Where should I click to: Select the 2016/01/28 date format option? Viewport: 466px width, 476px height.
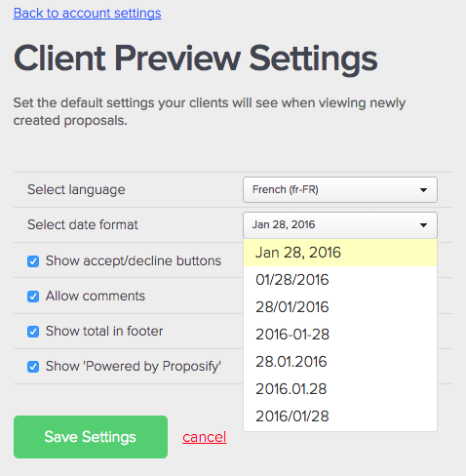click(340, 416)
